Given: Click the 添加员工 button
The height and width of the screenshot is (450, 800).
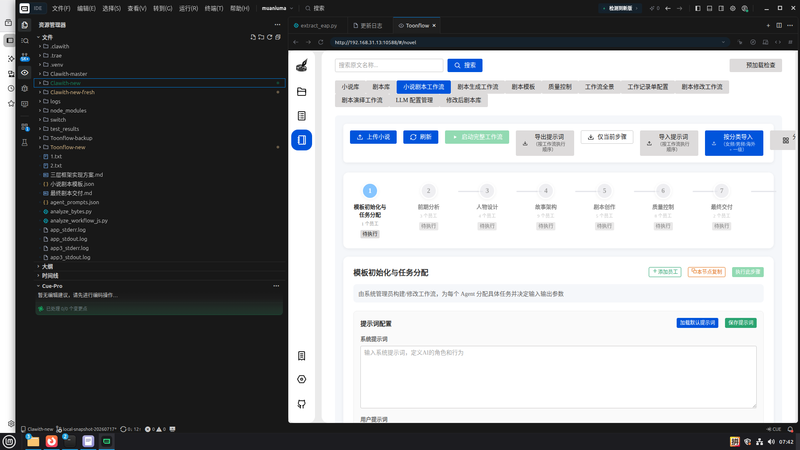Looking at the screenshot, I should (665, 272).
